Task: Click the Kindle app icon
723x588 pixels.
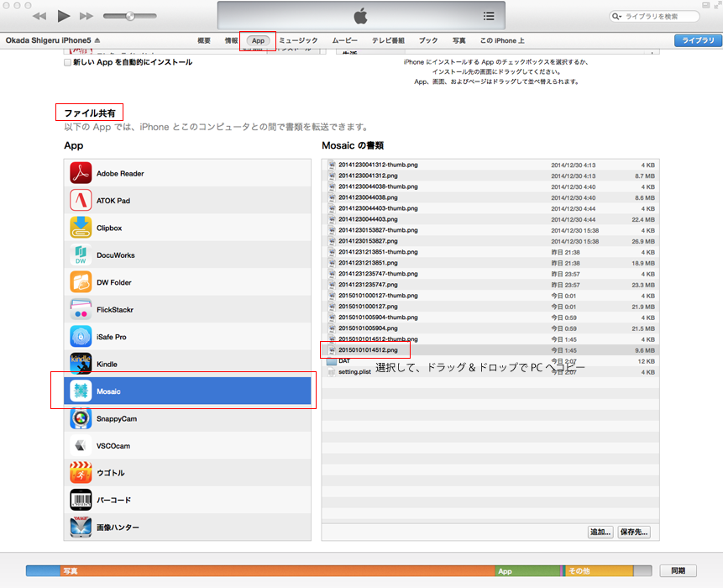Action: (81, 364)
